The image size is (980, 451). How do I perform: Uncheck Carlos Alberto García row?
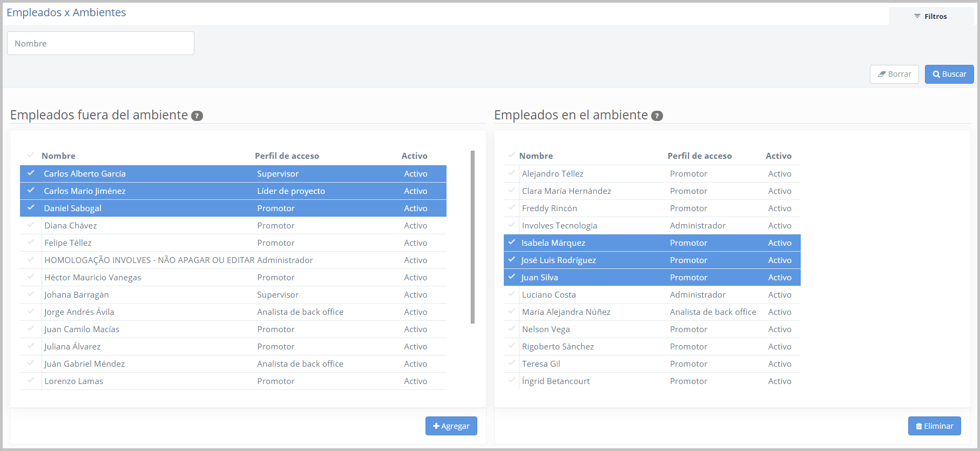point(31,173)
